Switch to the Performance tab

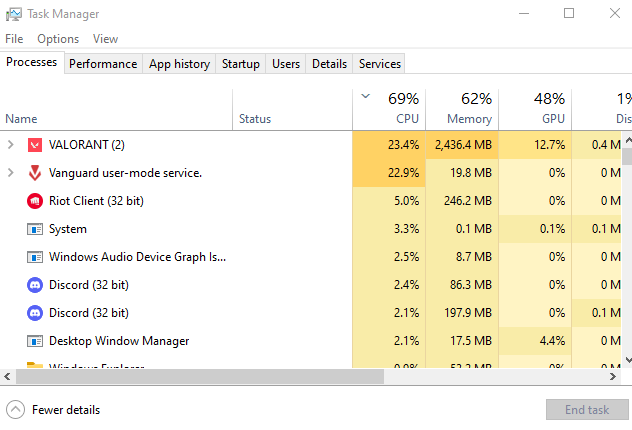point(103,64)
